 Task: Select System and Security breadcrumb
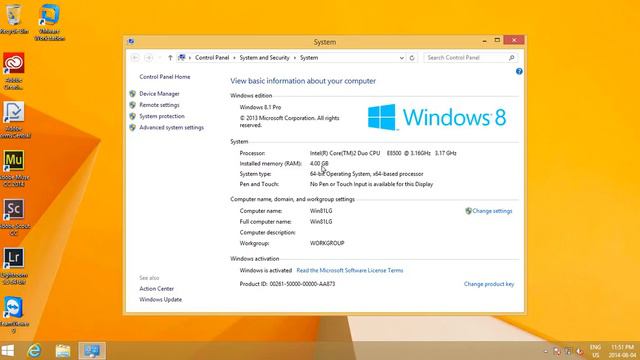[264, 58]
